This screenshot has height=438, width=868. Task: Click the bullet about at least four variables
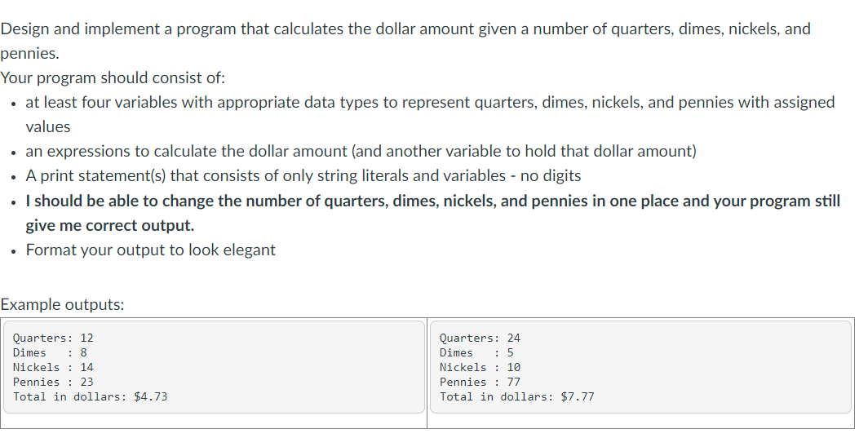pyautogui.click(x=430, y=115)
